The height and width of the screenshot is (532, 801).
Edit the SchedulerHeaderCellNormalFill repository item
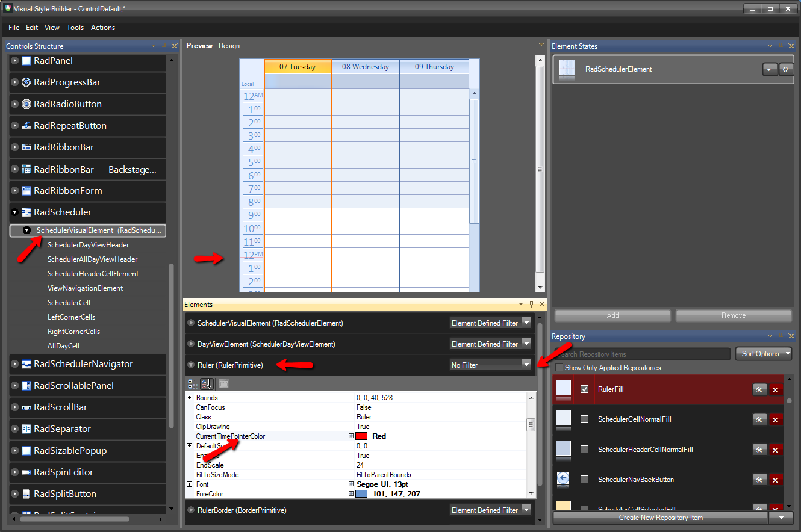759,450
